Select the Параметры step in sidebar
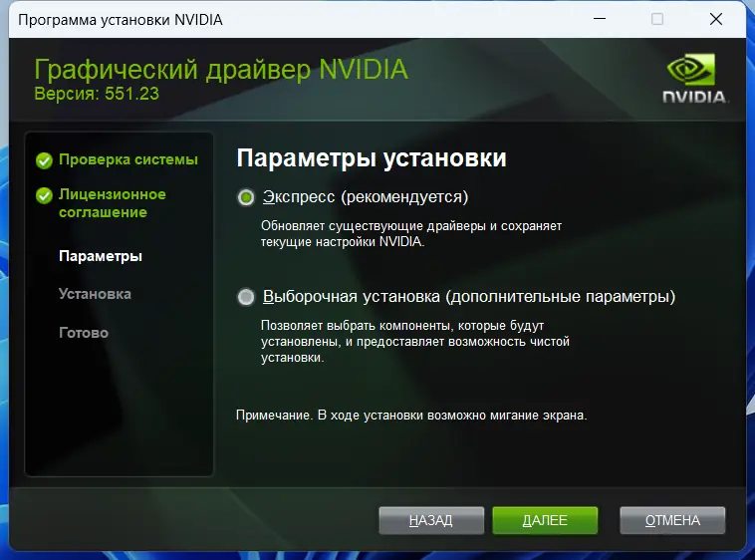 (x=101, y=256)
